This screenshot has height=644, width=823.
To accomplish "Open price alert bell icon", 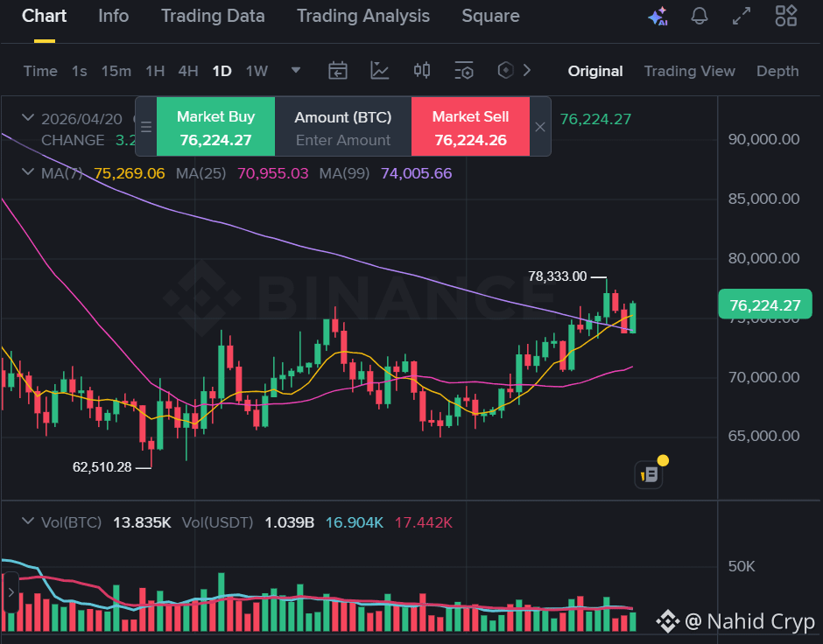I will [x=700, y=16].
